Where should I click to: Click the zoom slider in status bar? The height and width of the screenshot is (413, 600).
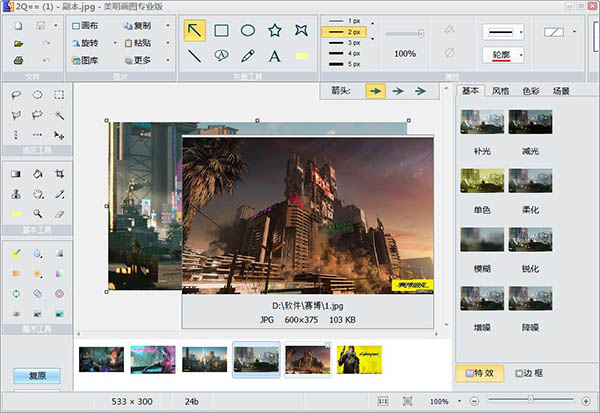click(x=531, y=400)
